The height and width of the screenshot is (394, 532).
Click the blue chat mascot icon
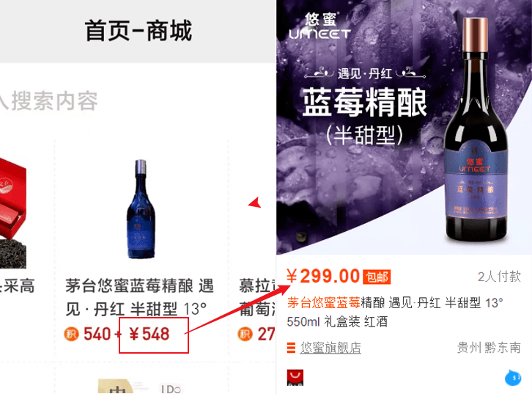click(513, 378)
